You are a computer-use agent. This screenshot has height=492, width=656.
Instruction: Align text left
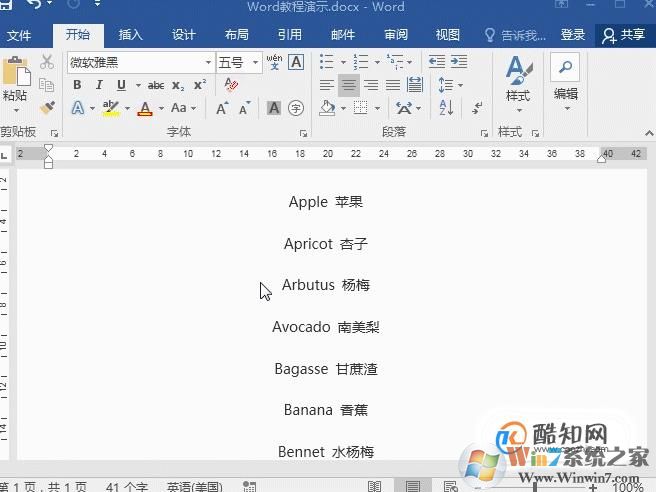pyautogui.click(x=327, y=85)
